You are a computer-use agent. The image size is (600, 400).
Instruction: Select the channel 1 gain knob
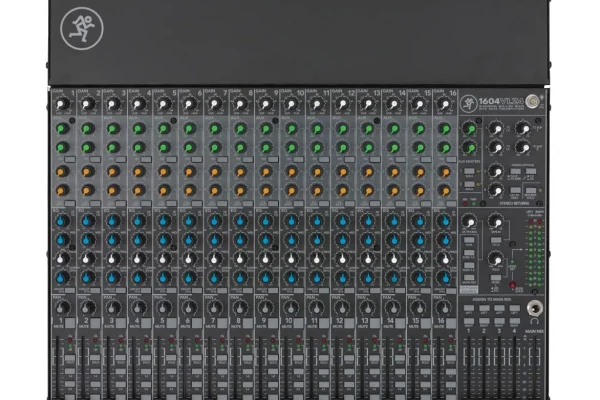pyautogui.click(x=62, y=104)
